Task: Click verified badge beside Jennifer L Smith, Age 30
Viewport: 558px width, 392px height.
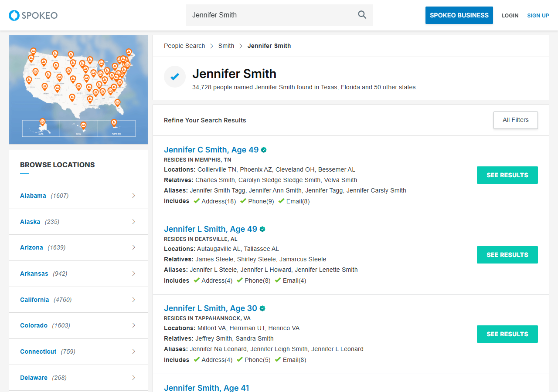Action: pos(262,308)
